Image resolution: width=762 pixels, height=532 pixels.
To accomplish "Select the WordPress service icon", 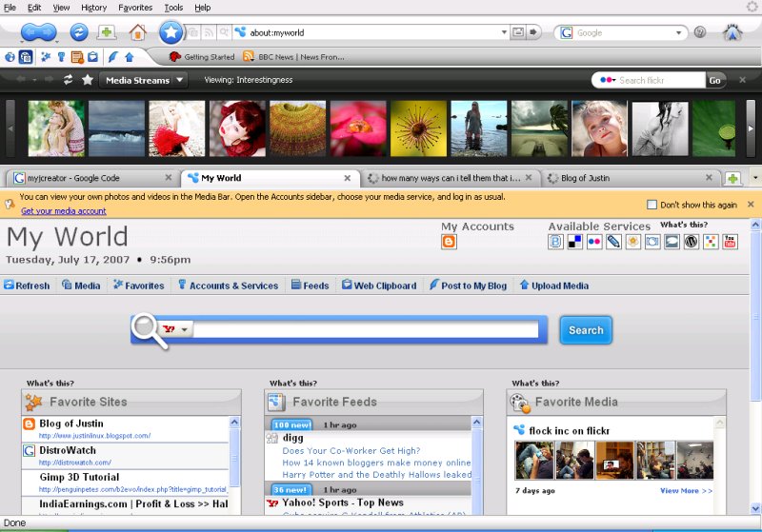I will [692, 242].
